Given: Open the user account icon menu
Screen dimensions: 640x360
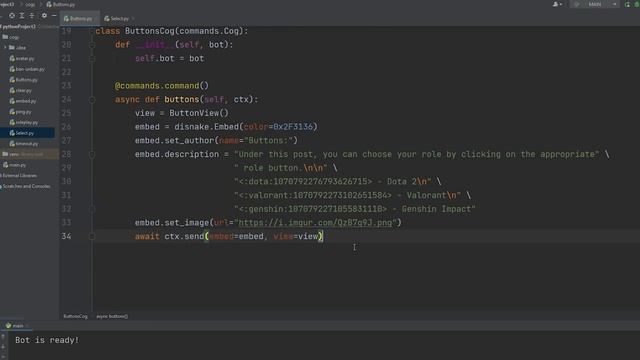Looking at the screenshot, I should (557, 4).
